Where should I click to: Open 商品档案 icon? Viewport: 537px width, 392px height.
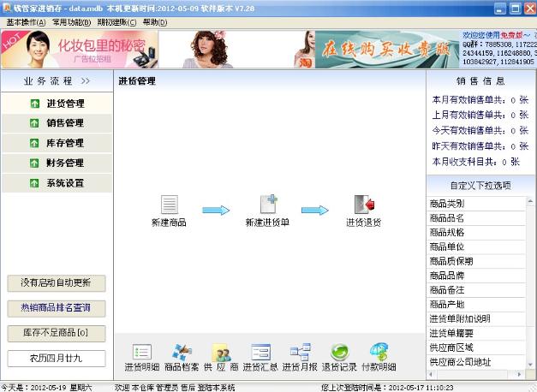pyautogui.click(x=182, y=353)
